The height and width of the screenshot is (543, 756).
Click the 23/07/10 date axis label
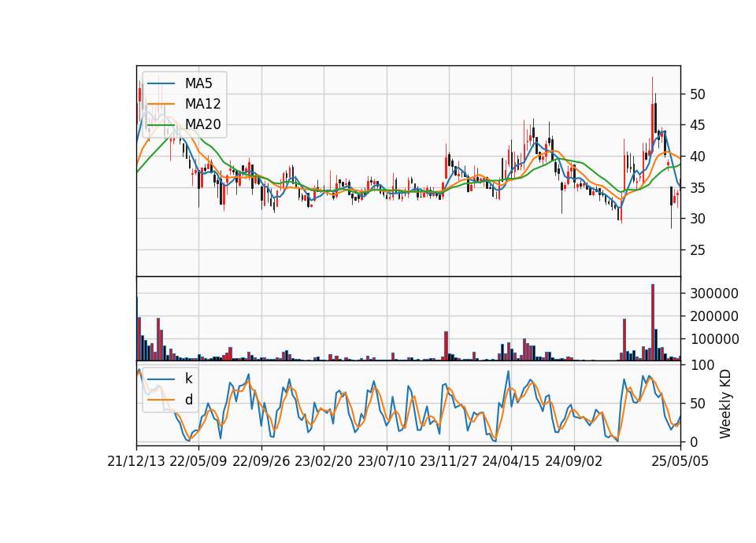coord(386,462)
